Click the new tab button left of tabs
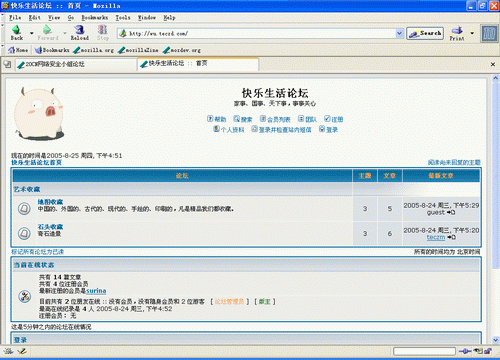This screenshot has width=500, height=360. (x=7, y=64)
